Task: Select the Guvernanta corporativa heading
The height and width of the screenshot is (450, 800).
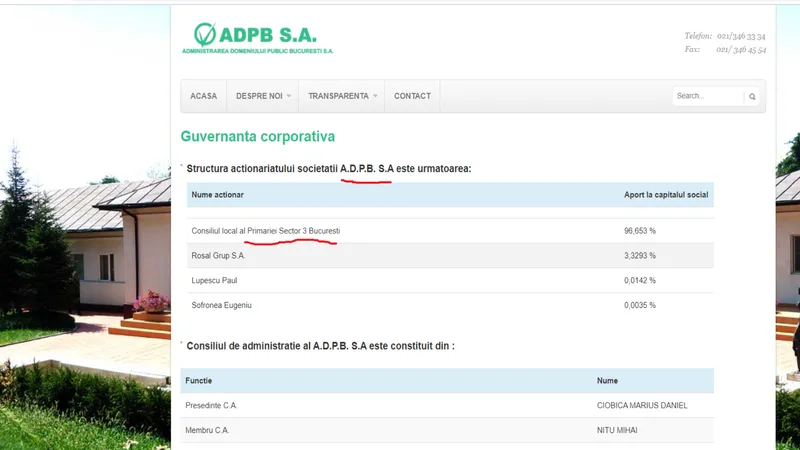Action: click(258, 136)
